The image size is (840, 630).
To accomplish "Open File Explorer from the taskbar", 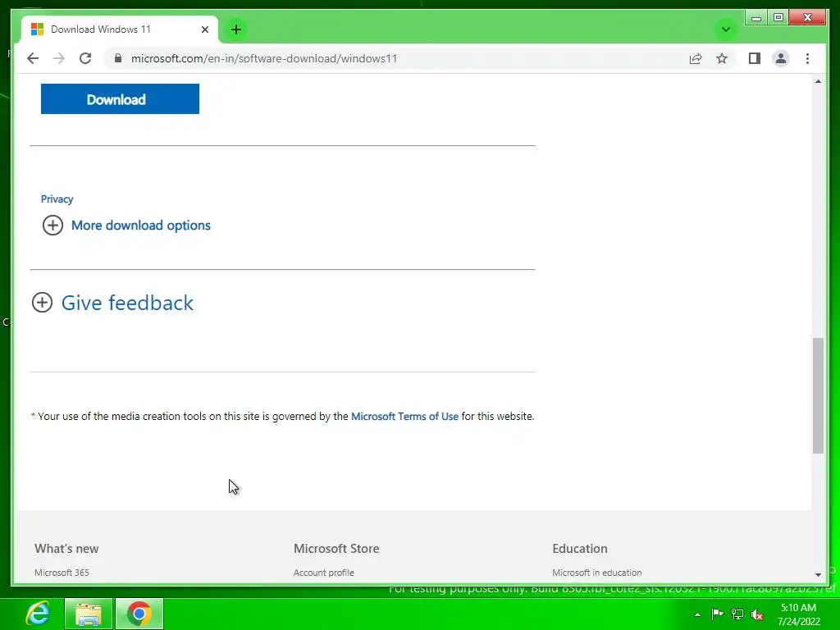I will tap(89, 614).
